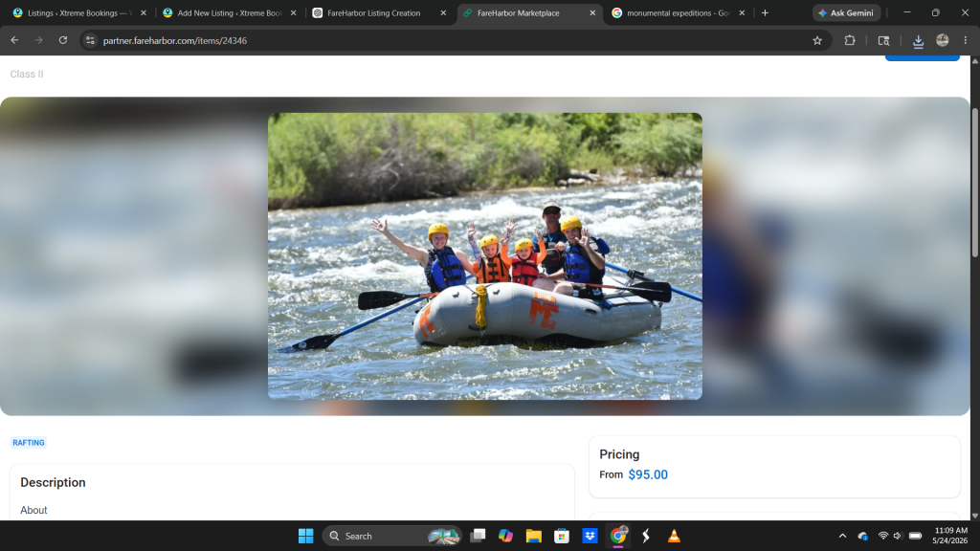Click the Ask Gemini button
Image resolution: width=980 pixels, height=551 pixels.
click(x=846, y=12)
